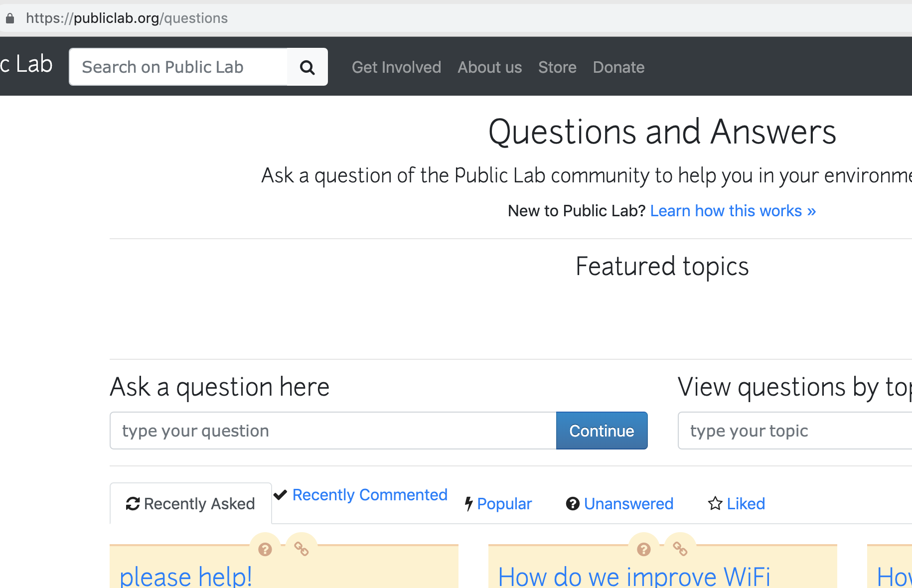912x588 pixels.
Task: Click the link badge on the WiFi question card
Action: tap(681, 549)
